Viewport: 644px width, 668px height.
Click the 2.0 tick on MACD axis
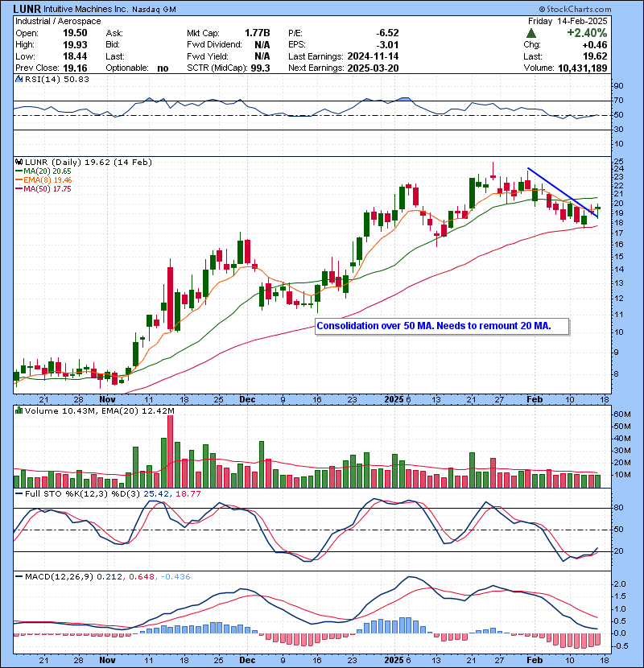pos(620,584)
